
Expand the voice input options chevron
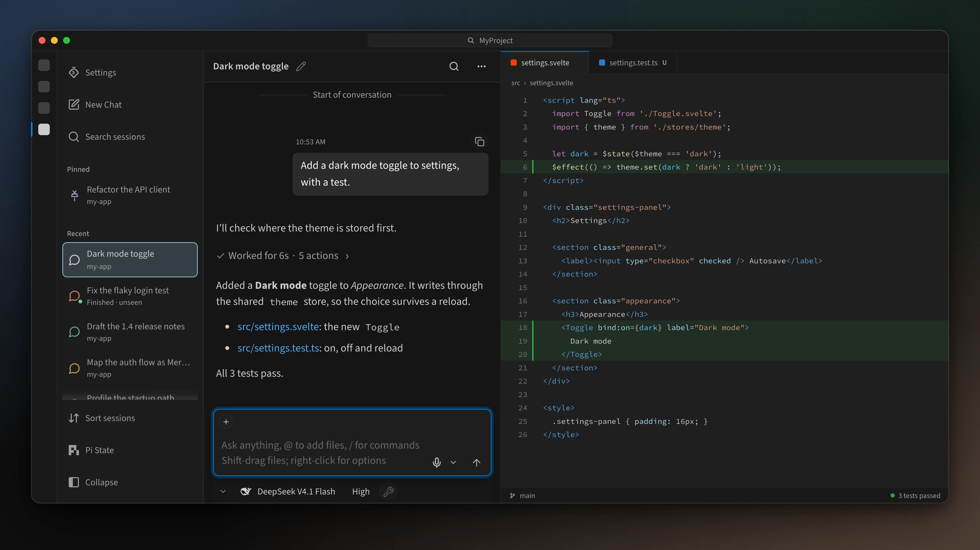point(453,462)
